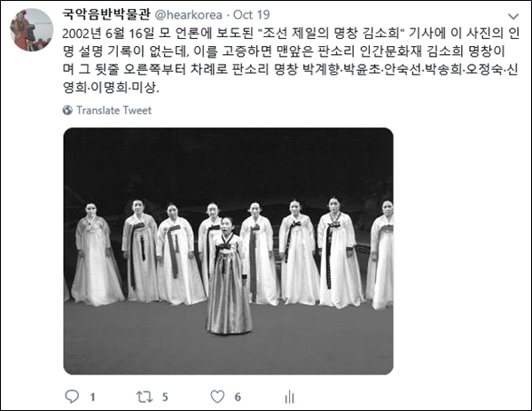Screen dimensions: 532x411
Task: Click the front singer in the photo
Action: (x=229, y=275)
